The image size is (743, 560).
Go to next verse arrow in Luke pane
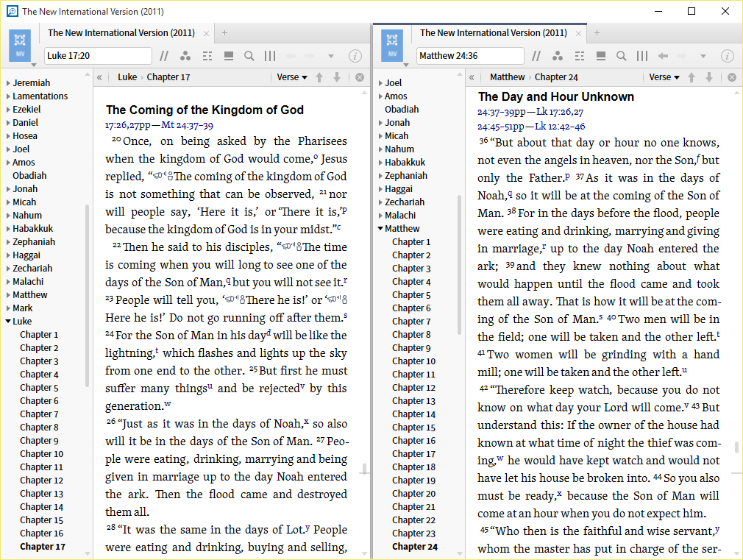(x=337, y=77)
